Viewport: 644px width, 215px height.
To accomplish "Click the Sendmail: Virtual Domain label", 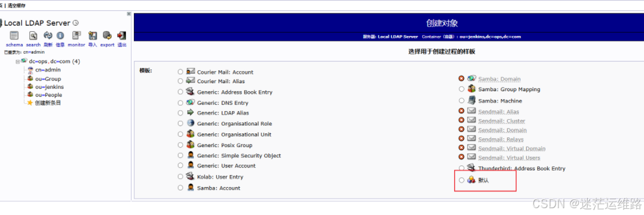I will (x=512, y=149).
